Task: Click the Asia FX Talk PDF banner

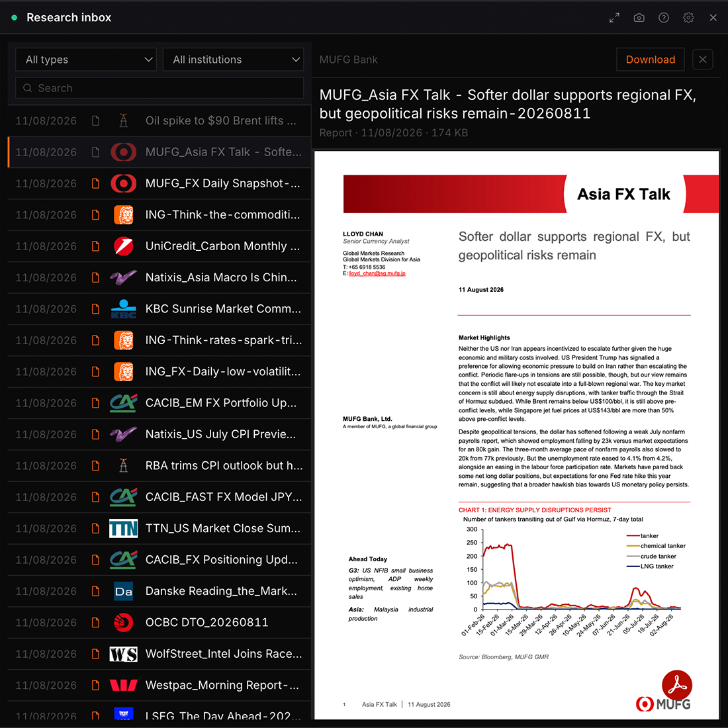Action: click(x=531, y=194)
